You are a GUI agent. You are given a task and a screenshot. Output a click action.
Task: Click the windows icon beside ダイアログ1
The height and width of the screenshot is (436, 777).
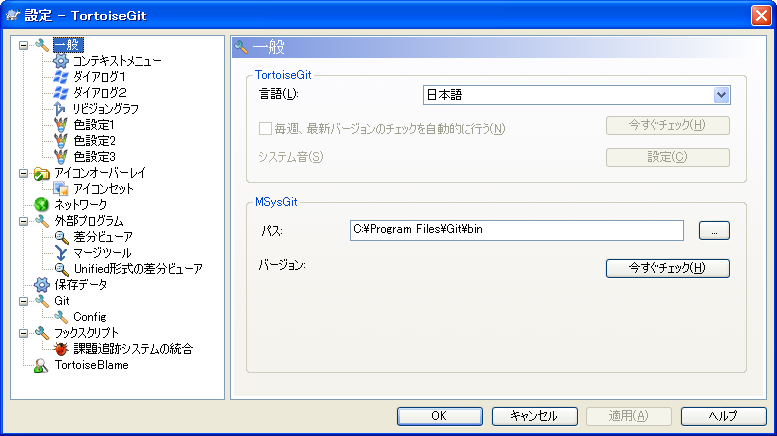point(61,77)
